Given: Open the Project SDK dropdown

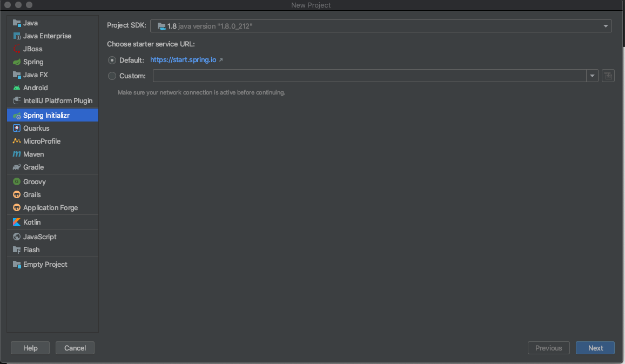Looking at the screenshot, I should coord(381,26).
